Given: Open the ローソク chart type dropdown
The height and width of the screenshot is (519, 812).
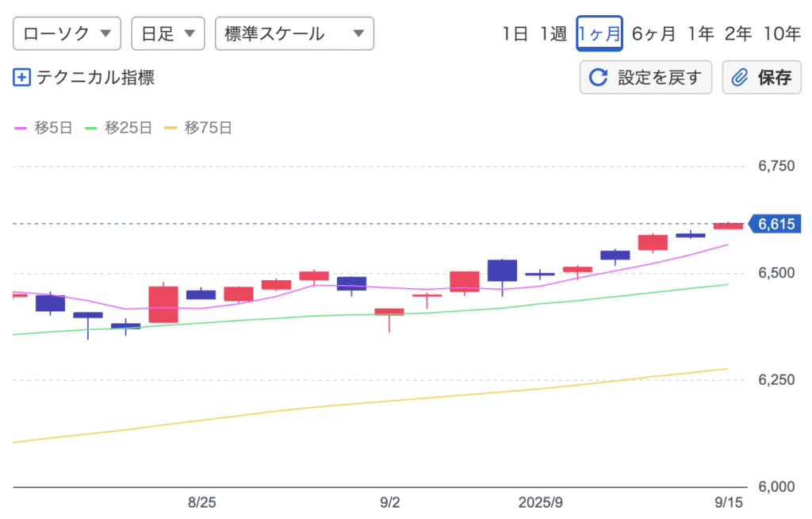Looking at the screenshot, I should click(x=67, y=33).
